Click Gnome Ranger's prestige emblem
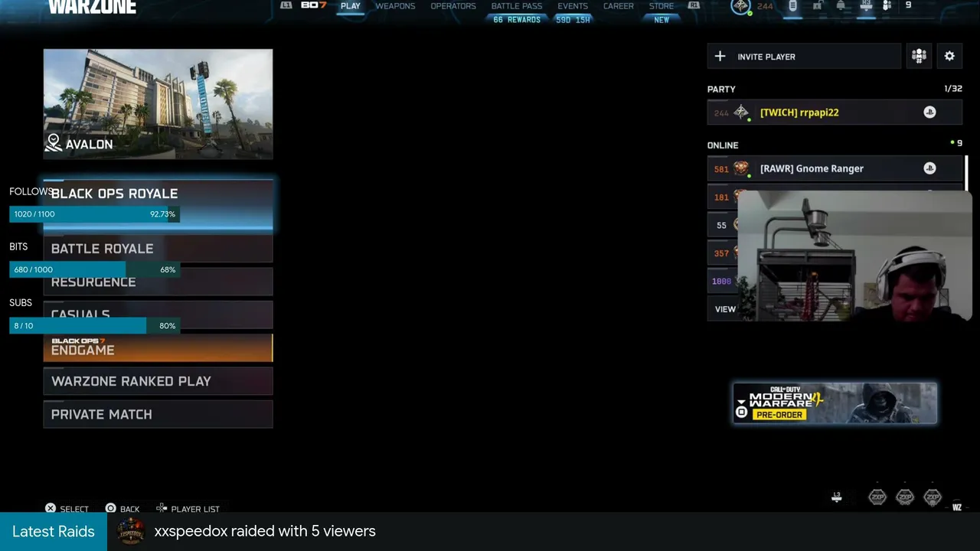Image resolution: width=980 pixels, height=551 pixels. pos(741,168)
